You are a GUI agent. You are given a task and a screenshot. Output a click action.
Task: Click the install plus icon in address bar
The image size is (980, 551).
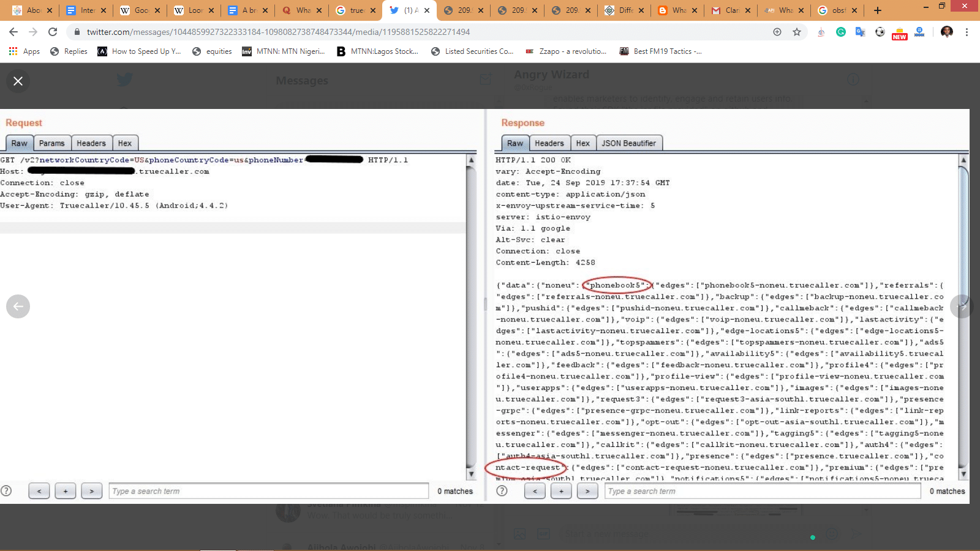point(777,32)
